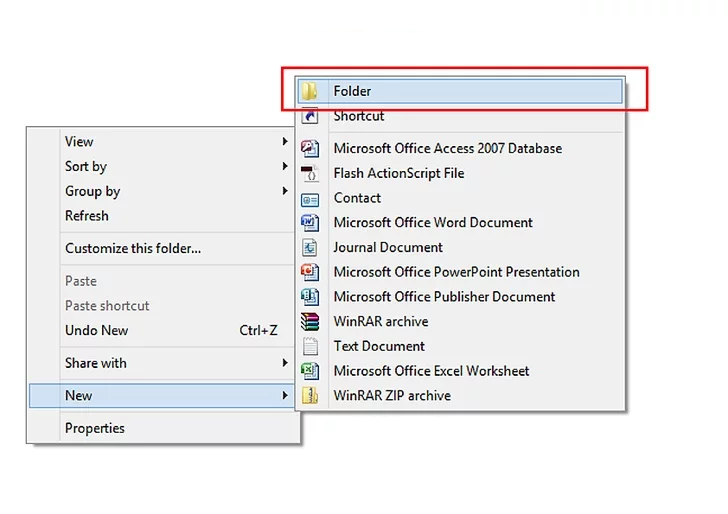
Task: Click the Excel Worksheet icon
Action: point(310,371)
